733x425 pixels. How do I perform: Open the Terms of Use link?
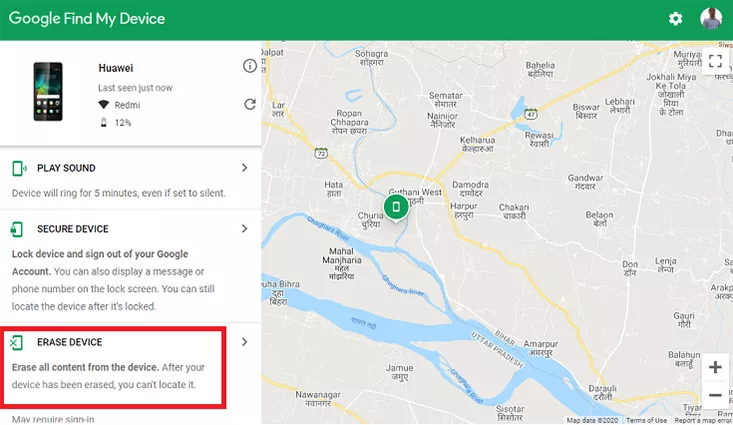648,420
